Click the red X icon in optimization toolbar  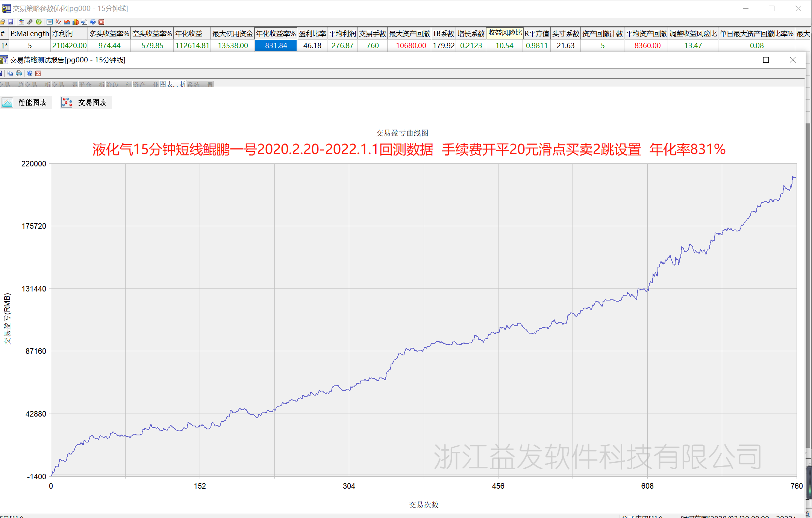101,22
